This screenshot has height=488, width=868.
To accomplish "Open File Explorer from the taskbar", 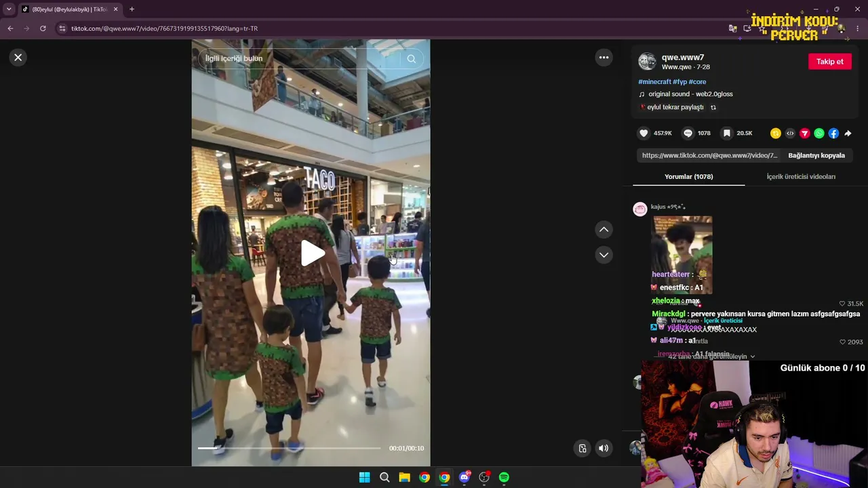I will coord(404,477).
